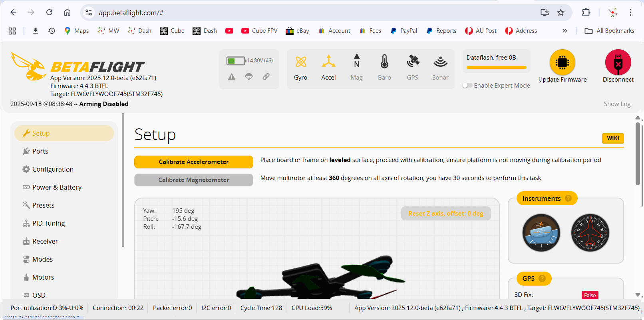The image size is (644, 320).
Task: Open the All Bookmarks folder
Action: coord(609,31)
